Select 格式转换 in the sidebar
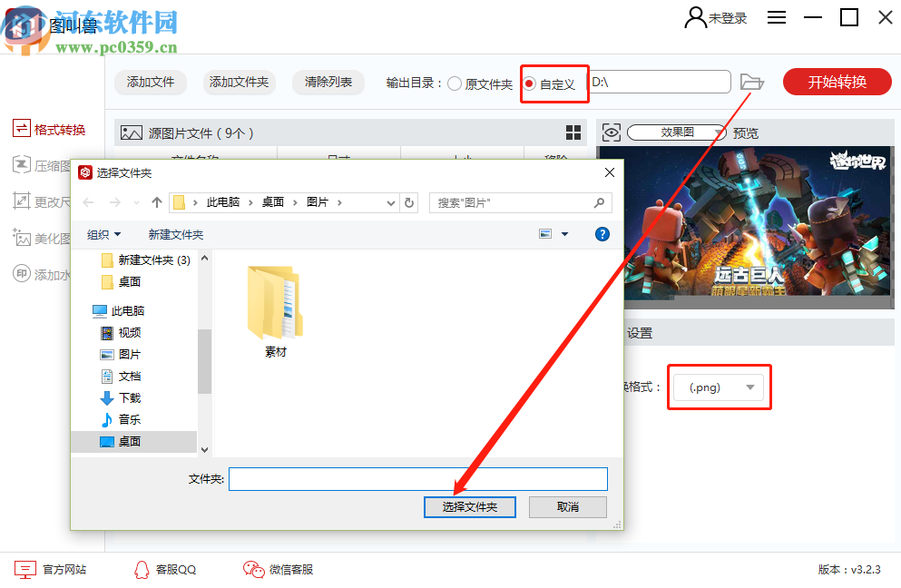 tap(49, 130)
